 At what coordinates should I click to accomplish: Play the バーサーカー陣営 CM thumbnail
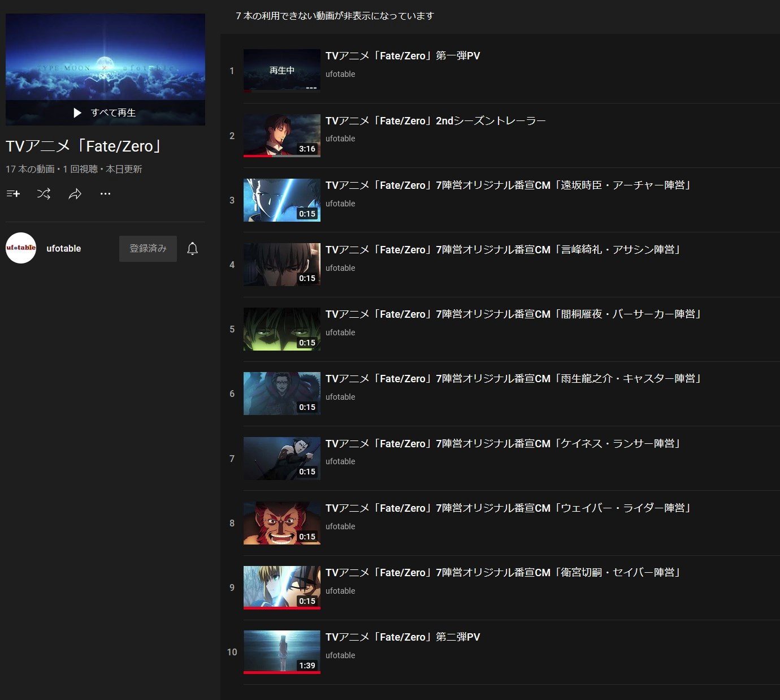281,329
